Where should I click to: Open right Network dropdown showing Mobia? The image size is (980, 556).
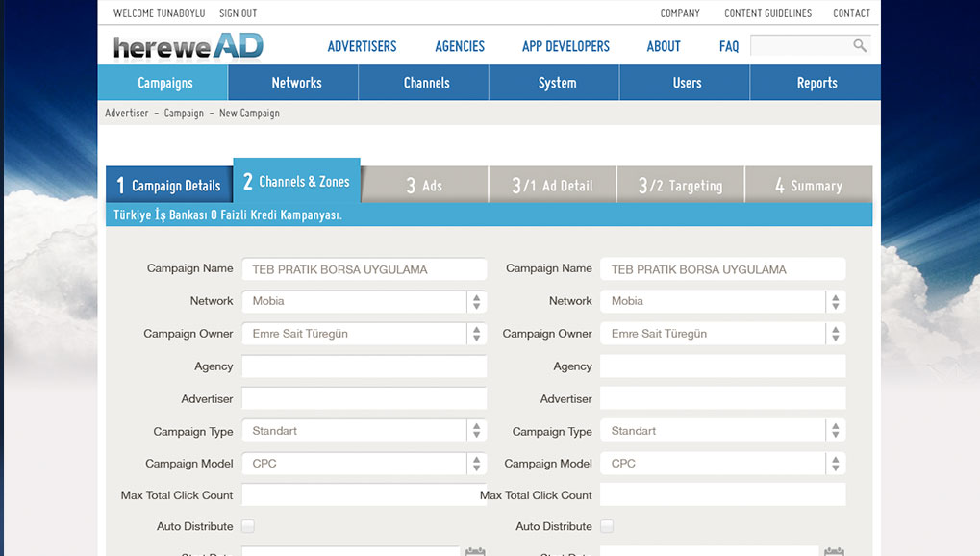click(x=723, y=301)
